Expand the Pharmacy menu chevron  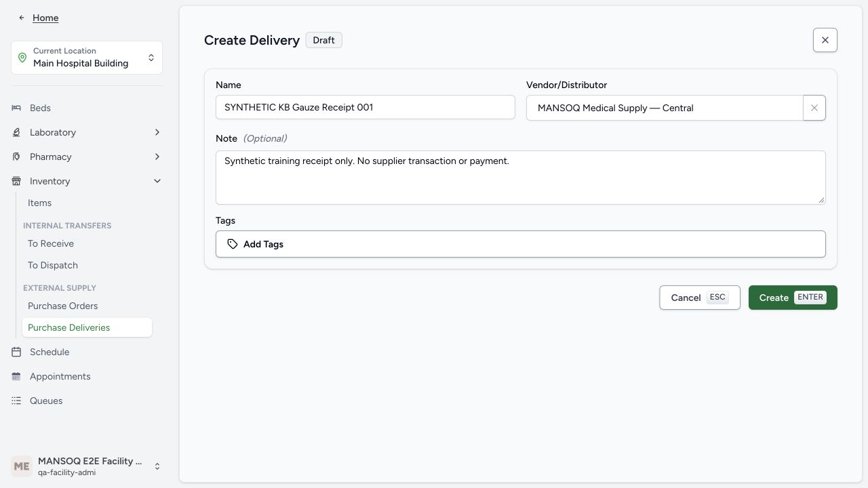pyautogui.click(x=157, y=157)
